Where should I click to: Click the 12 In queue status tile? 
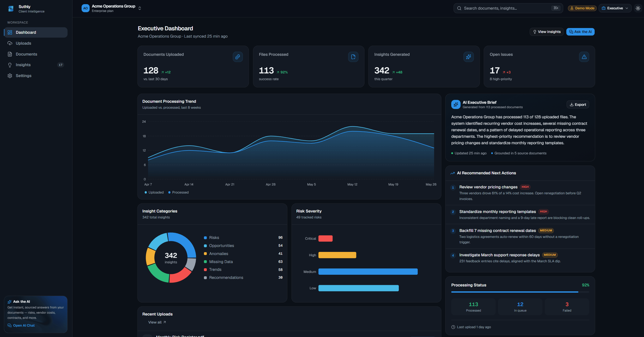point(520,307)
